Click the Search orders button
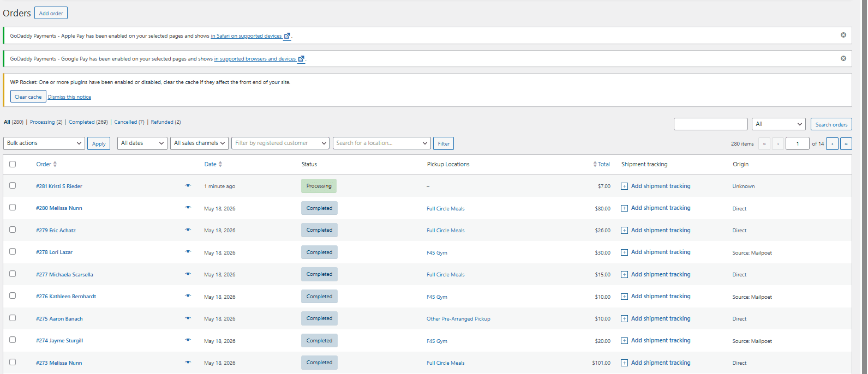The width and height of the screenshot is (868, 374). pyautogui.click(x=831, y=124)
